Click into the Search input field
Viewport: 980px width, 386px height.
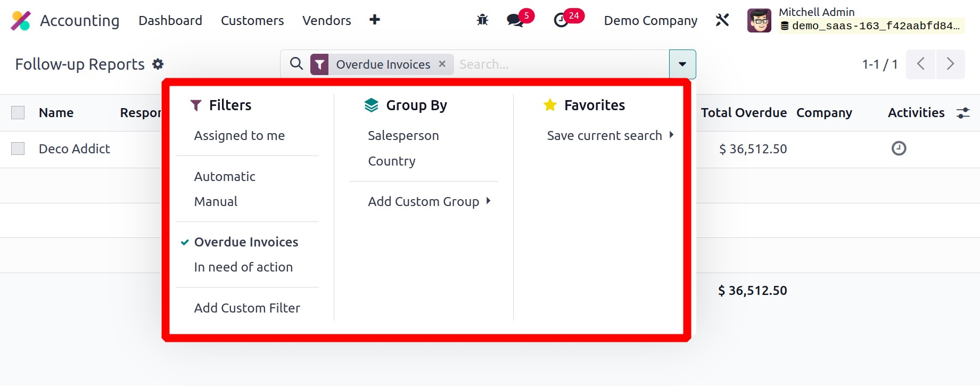[x=559, y=64]
